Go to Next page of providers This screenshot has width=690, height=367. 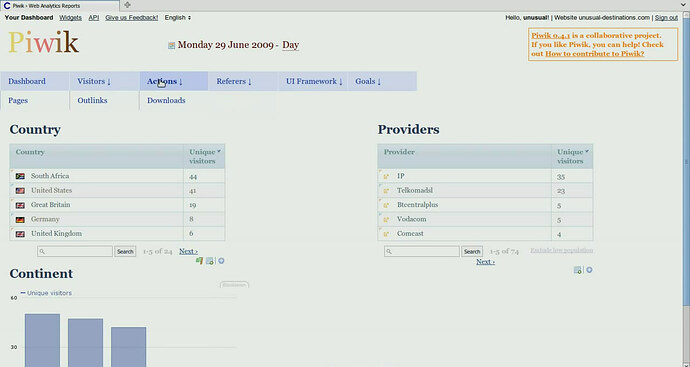[x=485, y=262]
